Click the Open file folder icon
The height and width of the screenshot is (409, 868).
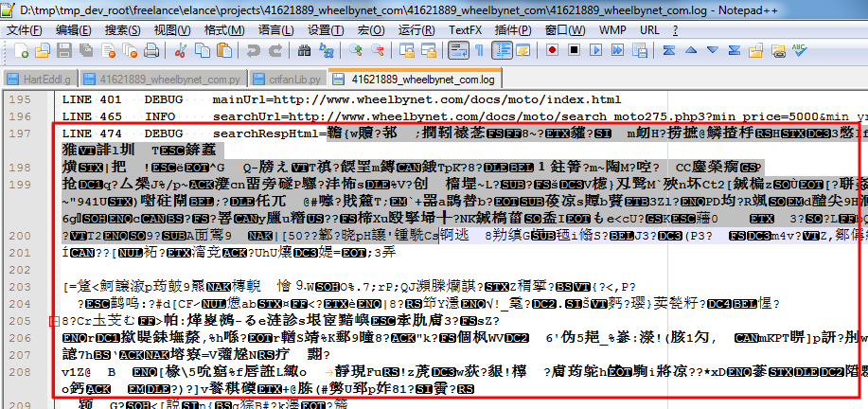43,50
